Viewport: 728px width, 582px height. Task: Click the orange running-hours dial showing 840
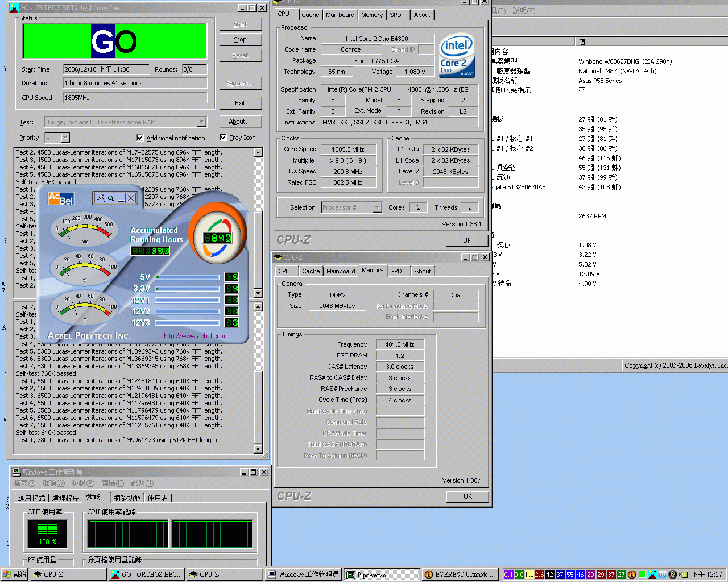point(218,234)
